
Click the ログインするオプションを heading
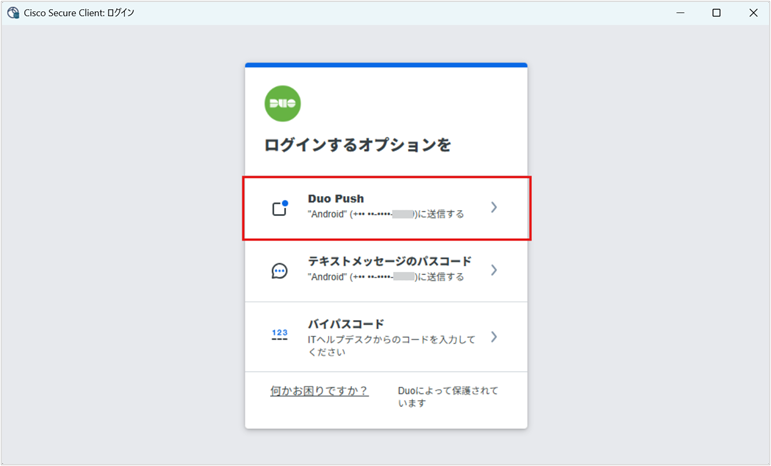[x=357, y=145]
